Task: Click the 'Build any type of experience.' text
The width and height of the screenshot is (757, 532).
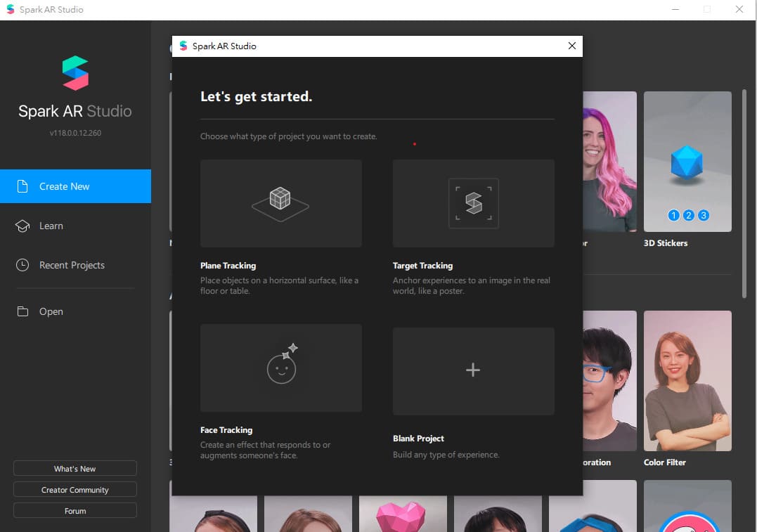Action: coord(446,455)
